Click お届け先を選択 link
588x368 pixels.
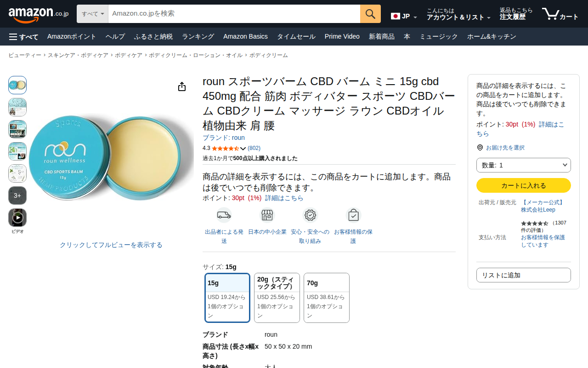pyautogui.click(x=505, y=148)
